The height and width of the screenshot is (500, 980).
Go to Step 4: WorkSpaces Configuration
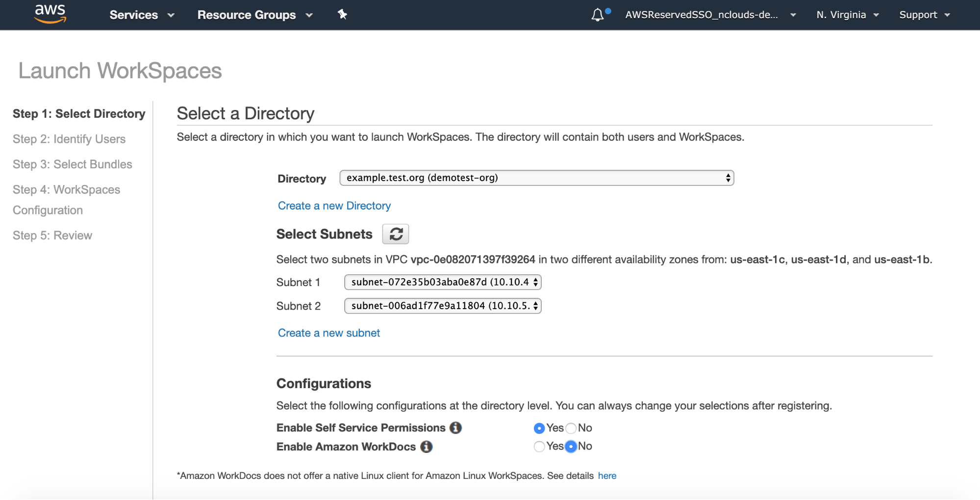pos(67,200)
